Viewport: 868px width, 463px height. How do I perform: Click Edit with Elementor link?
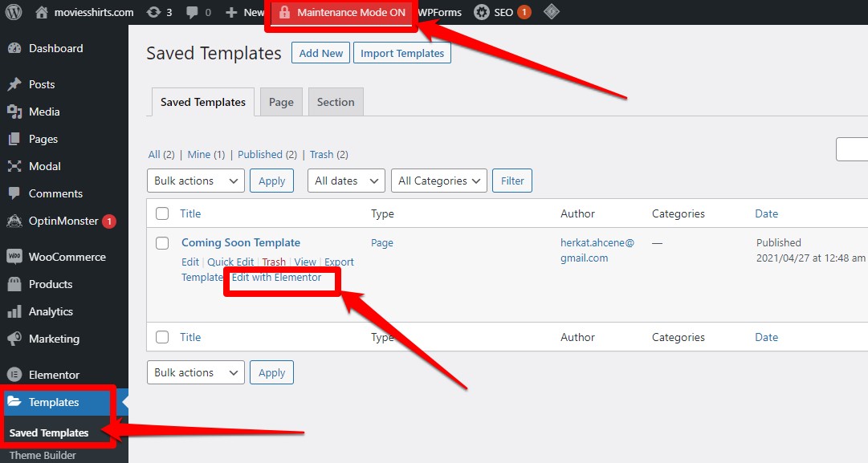(276, 277)
